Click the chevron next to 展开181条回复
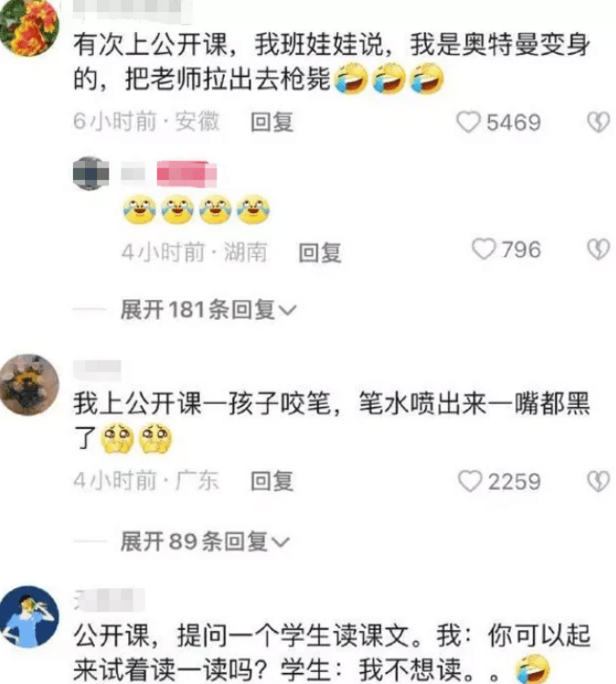 point(288,311)
